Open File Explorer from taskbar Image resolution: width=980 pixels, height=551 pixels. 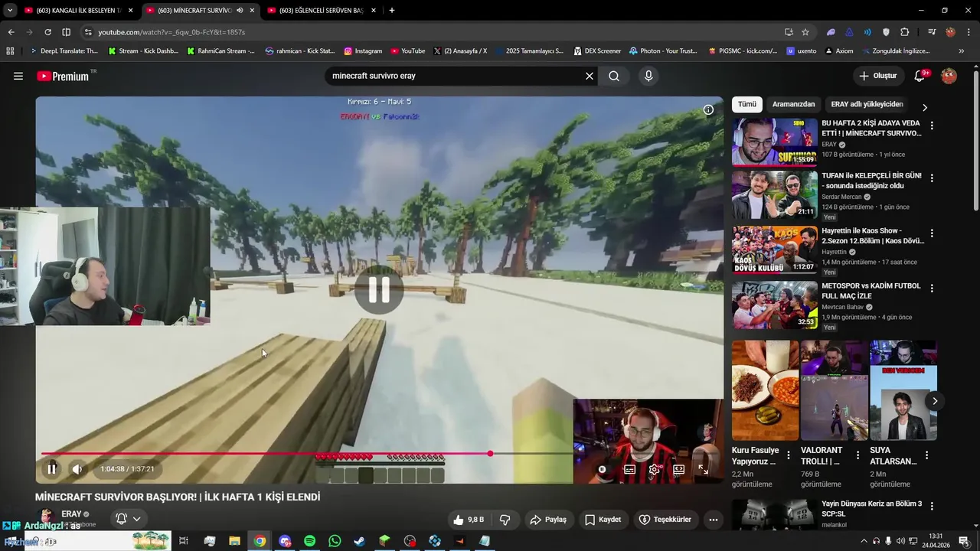tap(234, 541)
